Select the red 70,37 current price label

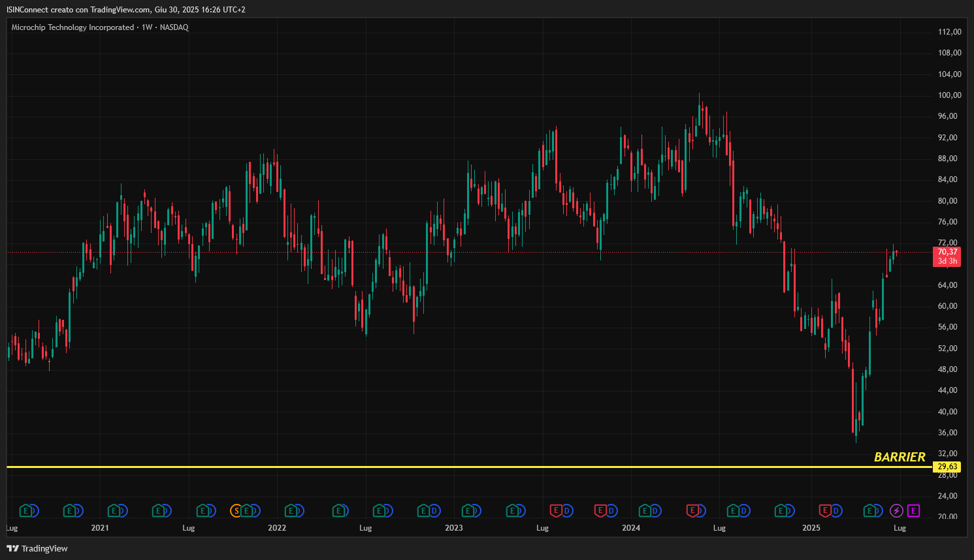[947, 257]
